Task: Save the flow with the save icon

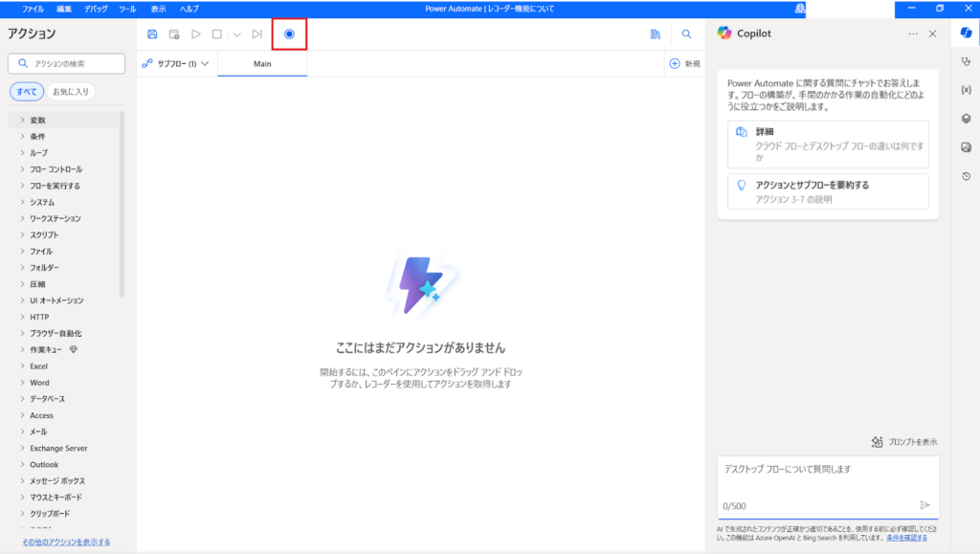Action: point(152,34)
